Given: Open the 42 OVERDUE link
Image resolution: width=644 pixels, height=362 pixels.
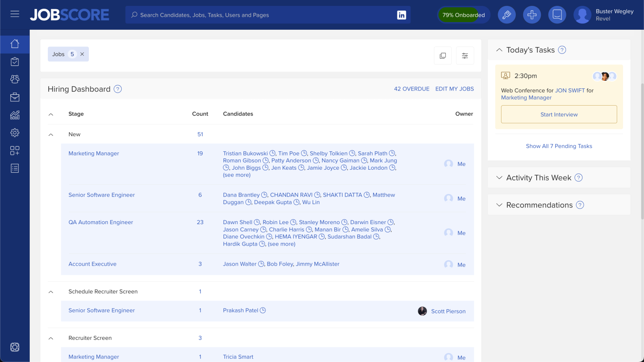Looking at the screenshot, I should (411, 89).
